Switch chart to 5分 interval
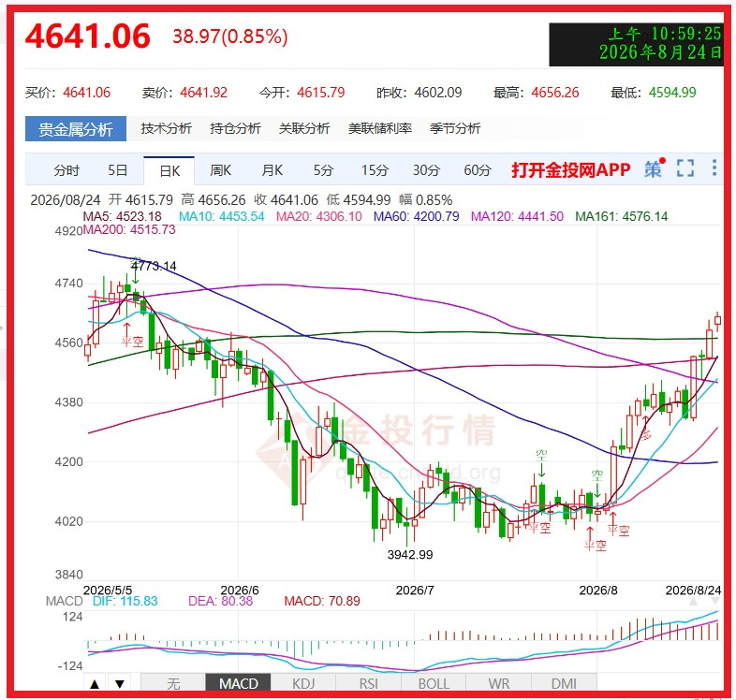736x700 pixels. 323,170
